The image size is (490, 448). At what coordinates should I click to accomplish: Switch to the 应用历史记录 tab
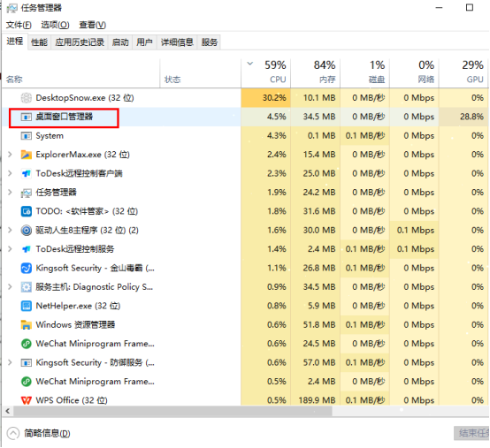tap(80, 42)
